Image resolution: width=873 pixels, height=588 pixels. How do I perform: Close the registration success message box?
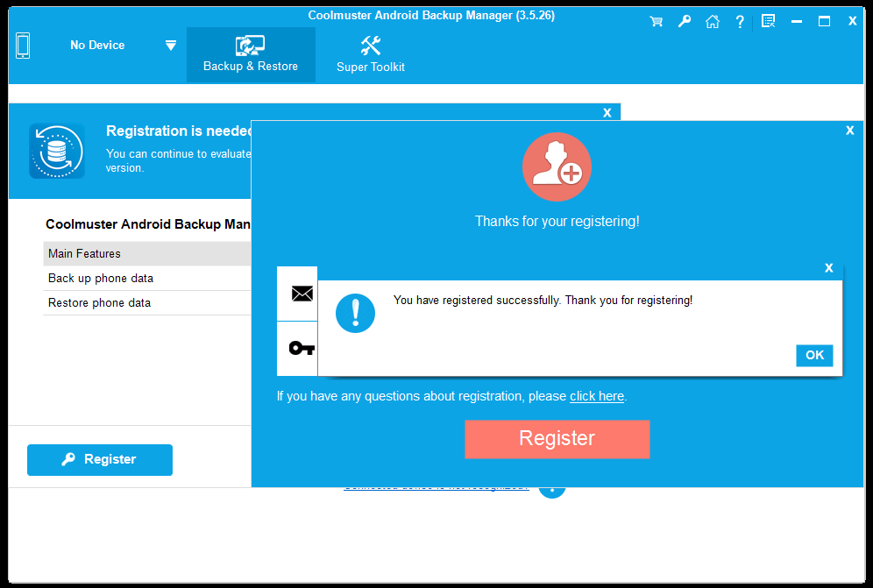(828, 268)
